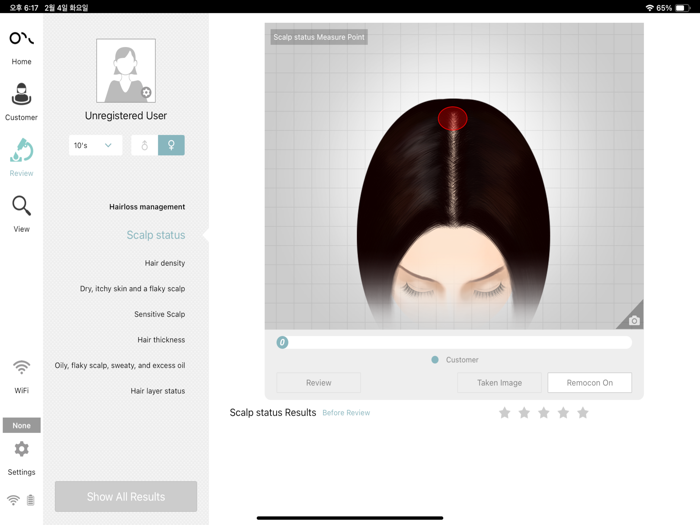Rate four stars in results
This screenshot has width=700, height=525.
pos(563,412)
